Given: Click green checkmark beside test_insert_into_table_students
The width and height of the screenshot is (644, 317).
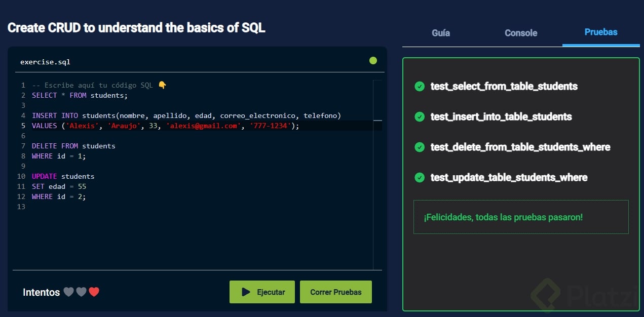Looking at the screenshot, I should [420, 117].
